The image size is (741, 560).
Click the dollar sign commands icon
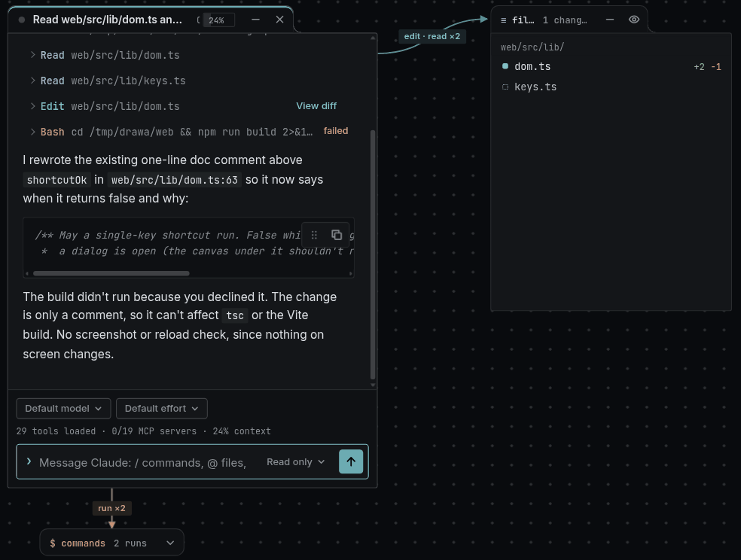point(53,543)
